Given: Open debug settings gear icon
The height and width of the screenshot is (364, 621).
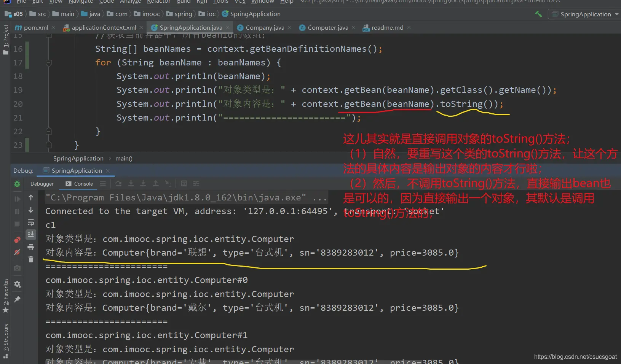Looking at the screenshot, I should pyautogui.click(x=17, y=284).
